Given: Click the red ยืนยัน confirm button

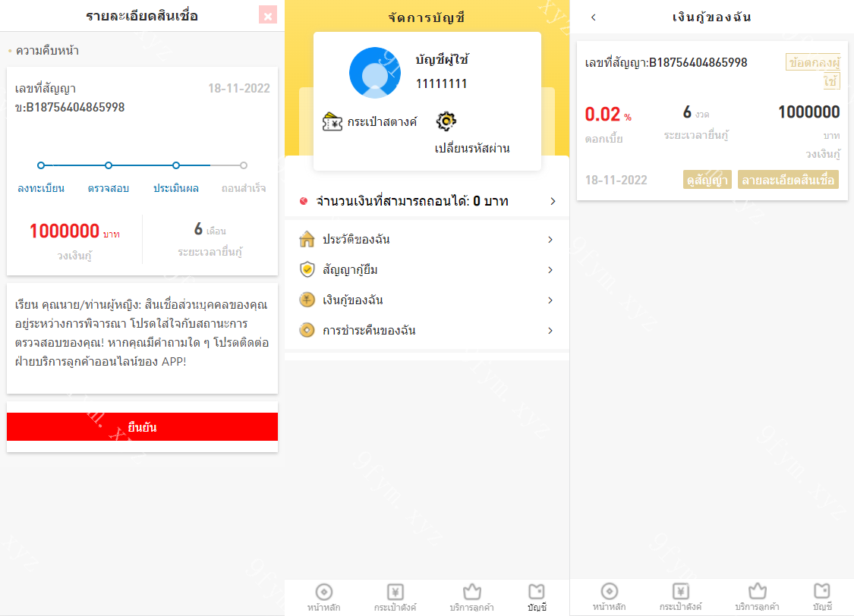Looking at the screenshot, I should tap(142, 426).
